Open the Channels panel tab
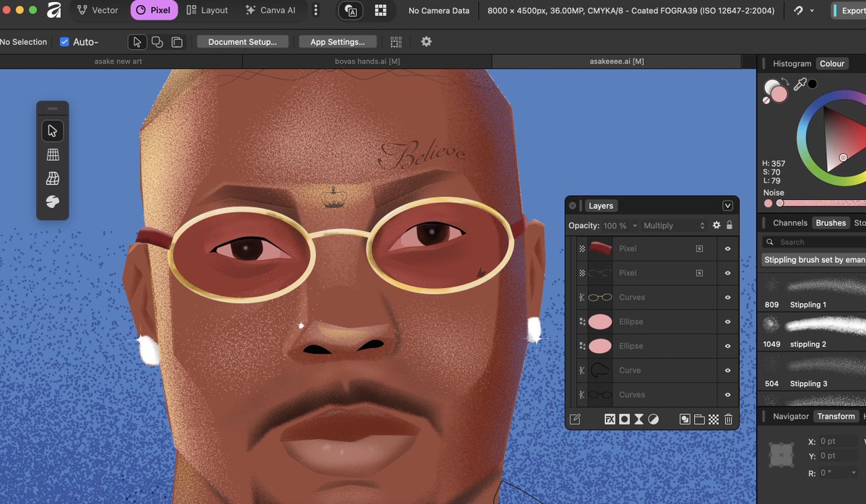The height and width of the screenshot is (504, 866). point(789,223)
